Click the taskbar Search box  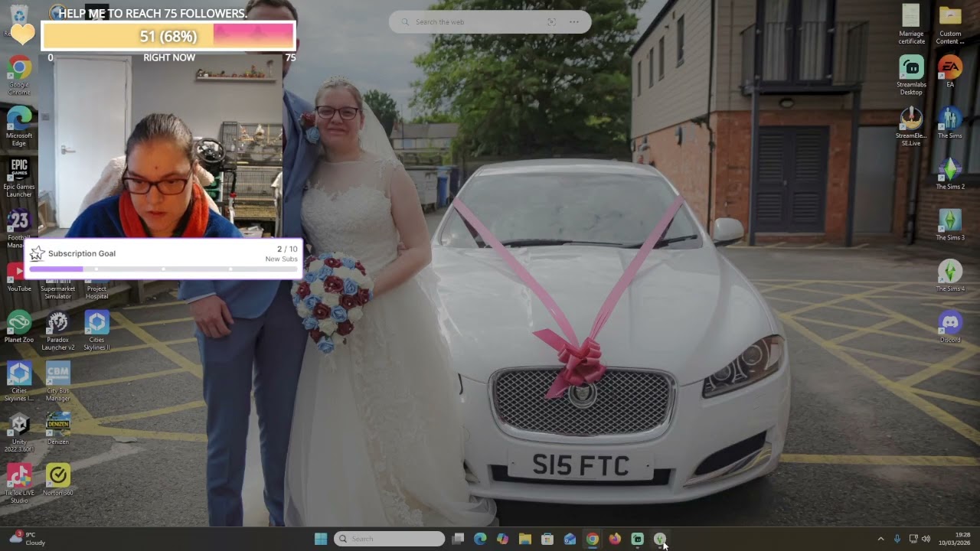390,539
